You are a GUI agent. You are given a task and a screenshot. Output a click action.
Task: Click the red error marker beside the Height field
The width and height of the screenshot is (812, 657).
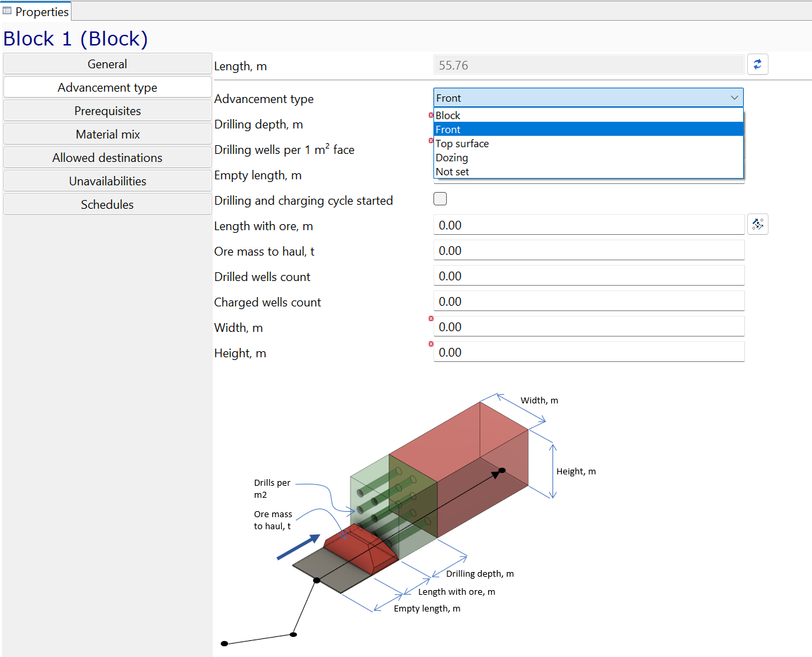(x=431, y=344)
